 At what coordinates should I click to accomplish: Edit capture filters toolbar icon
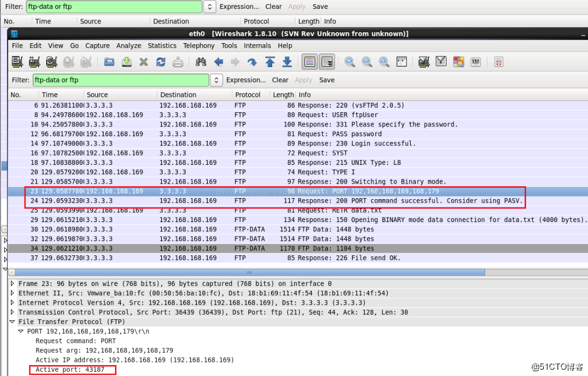pyautogui.click(x=424, y=62)
